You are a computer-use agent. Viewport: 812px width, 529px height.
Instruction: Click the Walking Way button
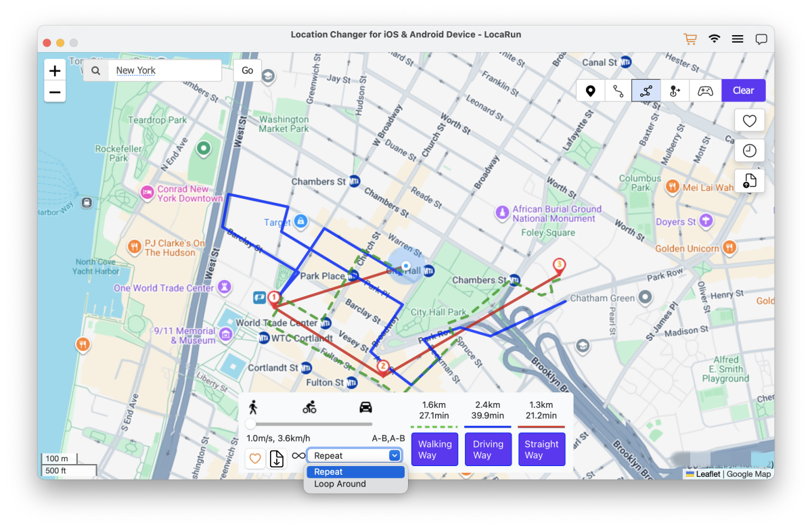pos(434,450)
